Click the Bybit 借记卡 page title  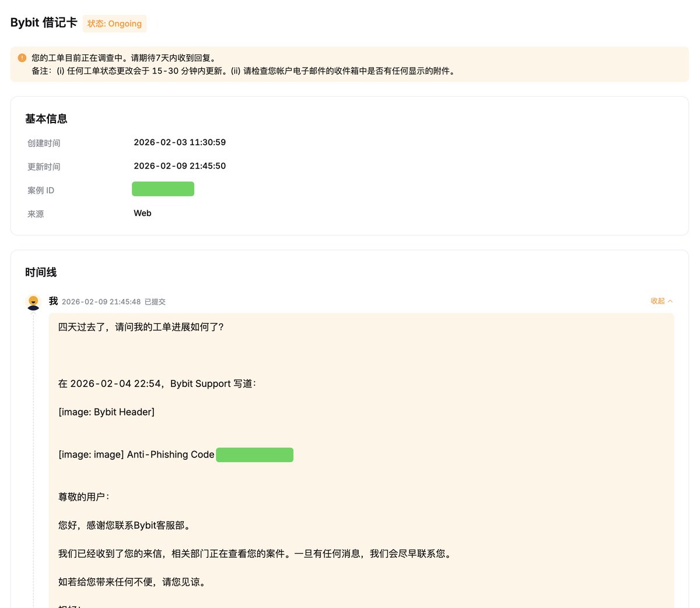(x=44, y=23)
